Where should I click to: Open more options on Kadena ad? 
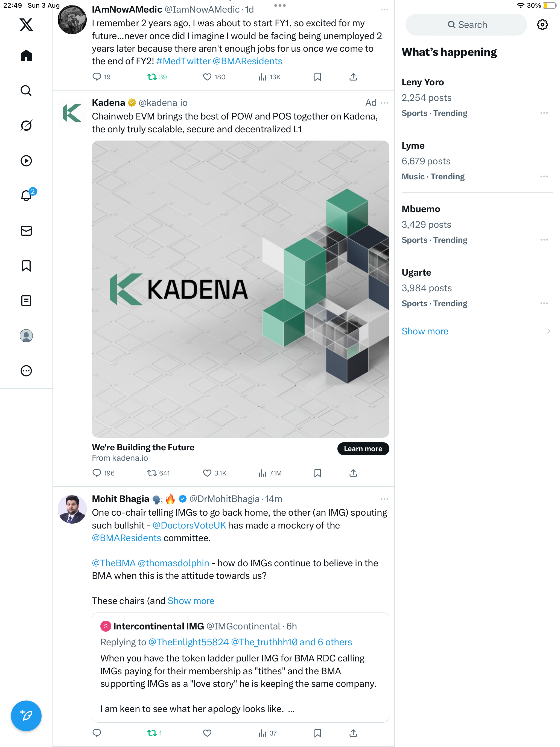(x=384, y=103)
